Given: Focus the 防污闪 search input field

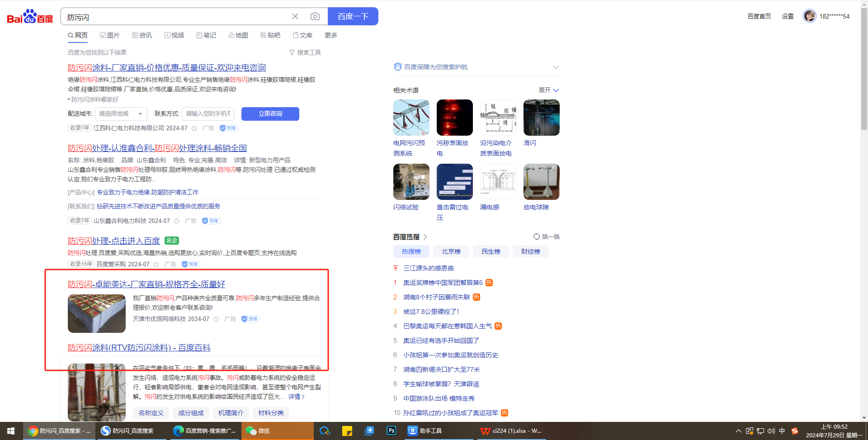Looking at the screenshot, I should click(x=176, y=17).
